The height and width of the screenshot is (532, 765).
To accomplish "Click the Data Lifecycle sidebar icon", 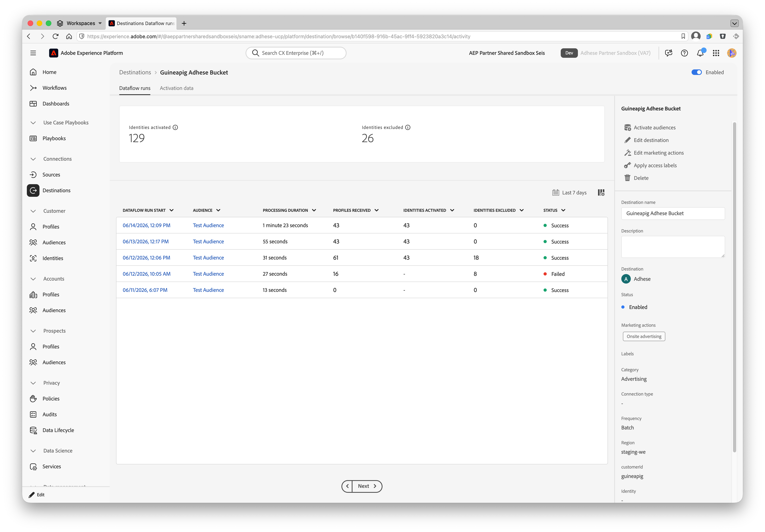I will pyautogui.click(x=33, y=430).
